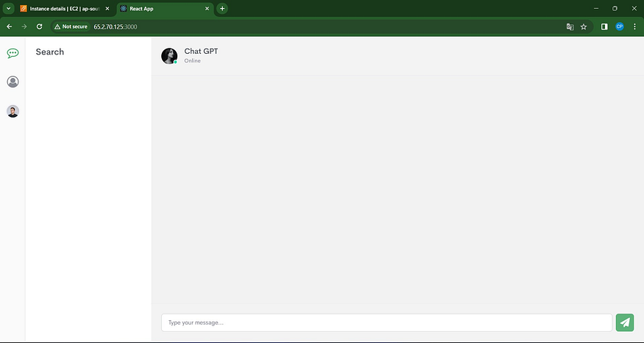This screenshot has height=343, width=644.
Task: Click the Online status text
Action: click(x=192, y=61)
